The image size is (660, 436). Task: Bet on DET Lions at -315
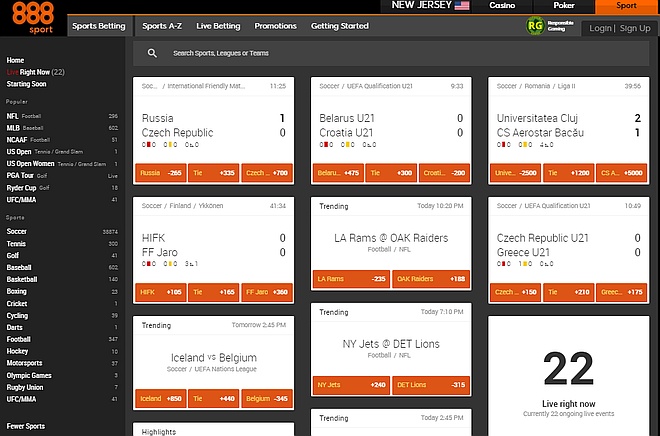click(x=431, y=385)
